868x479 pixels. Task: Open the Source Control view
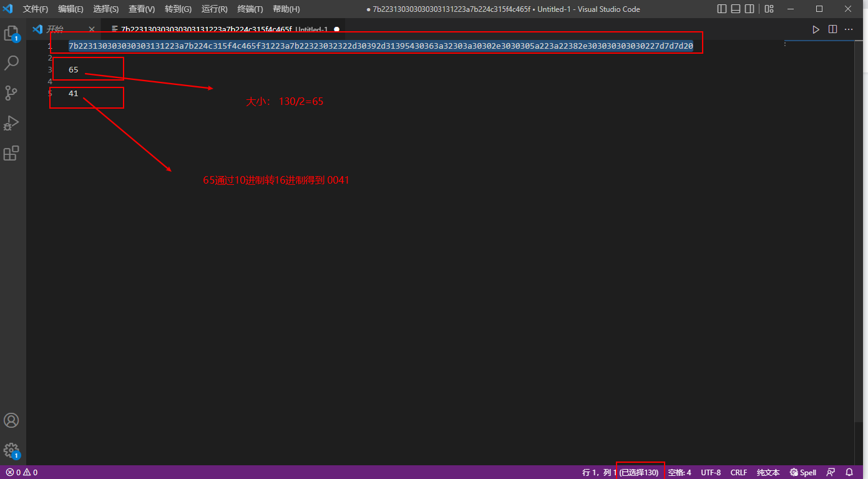(11, 93)
